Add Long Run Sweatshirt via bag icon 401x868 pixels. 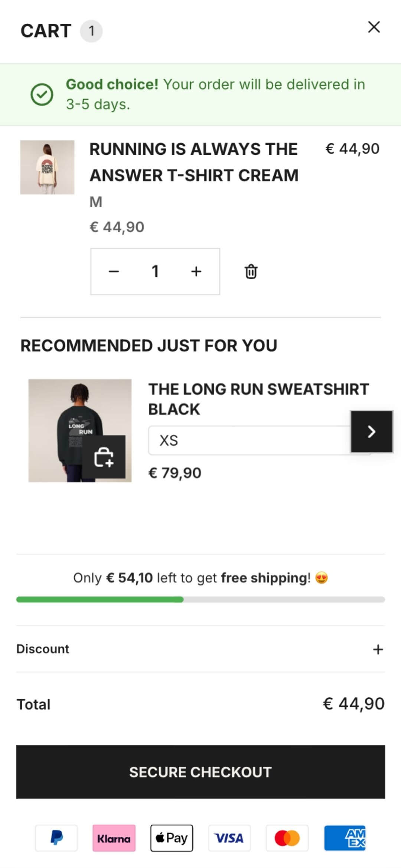click(104, 456)
